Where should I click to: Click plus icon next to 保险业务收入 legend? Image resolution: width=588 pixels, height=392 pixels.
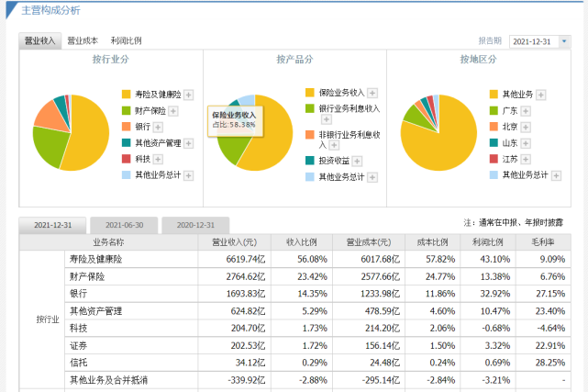[x=372, y=93]
